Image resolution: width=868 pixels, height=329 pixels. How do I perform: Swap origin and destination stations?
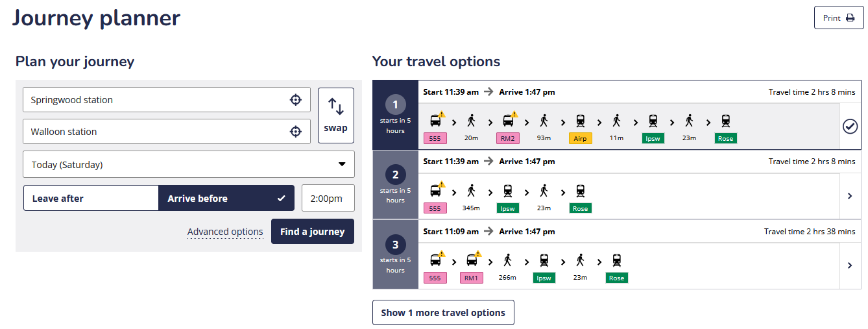tap(335, 115)
